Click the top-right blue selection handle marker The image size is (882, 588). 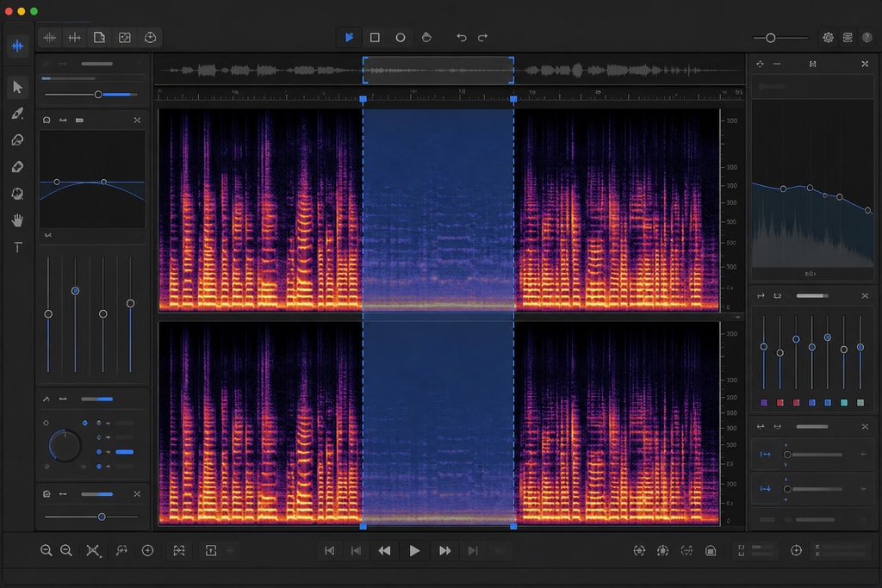[x=513, y=99]
